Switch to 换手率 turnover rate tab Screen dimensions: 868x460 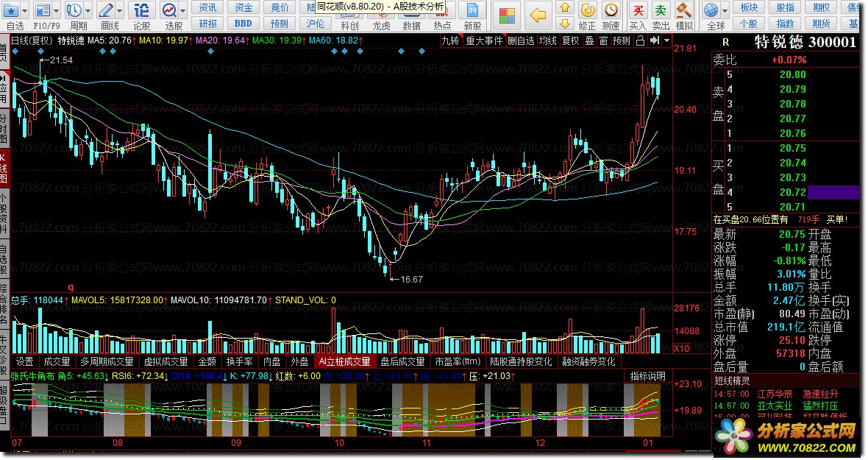[239, 361]
